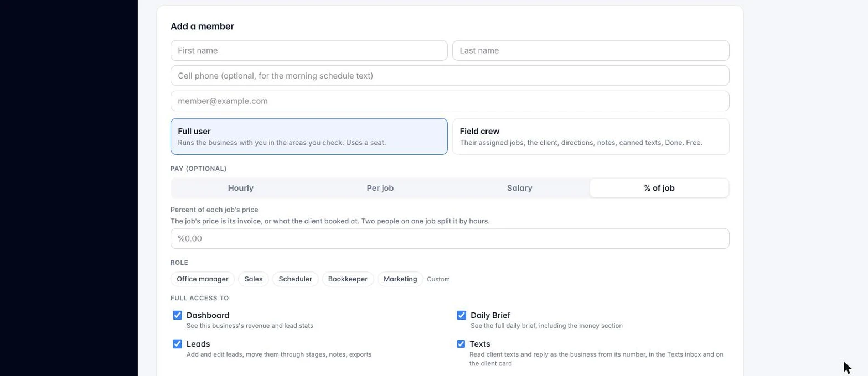Switch pay type to Hourly

pos(241,188)
